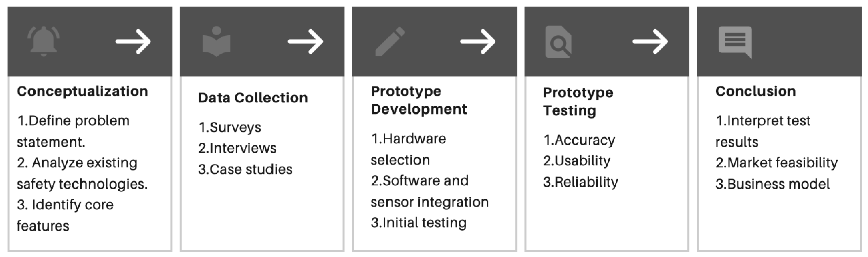Click the Initial testing list item

pos(419,223)
